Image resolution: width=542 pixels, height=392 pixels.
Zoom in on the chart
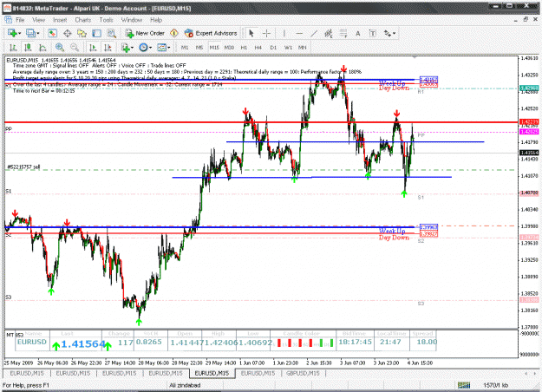60,48
